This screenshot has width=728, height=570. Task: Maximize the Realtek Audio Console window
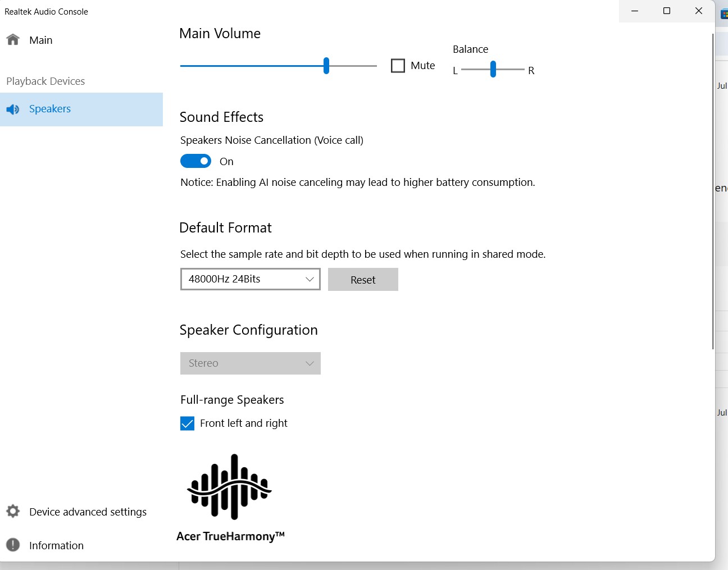[667, 11]
